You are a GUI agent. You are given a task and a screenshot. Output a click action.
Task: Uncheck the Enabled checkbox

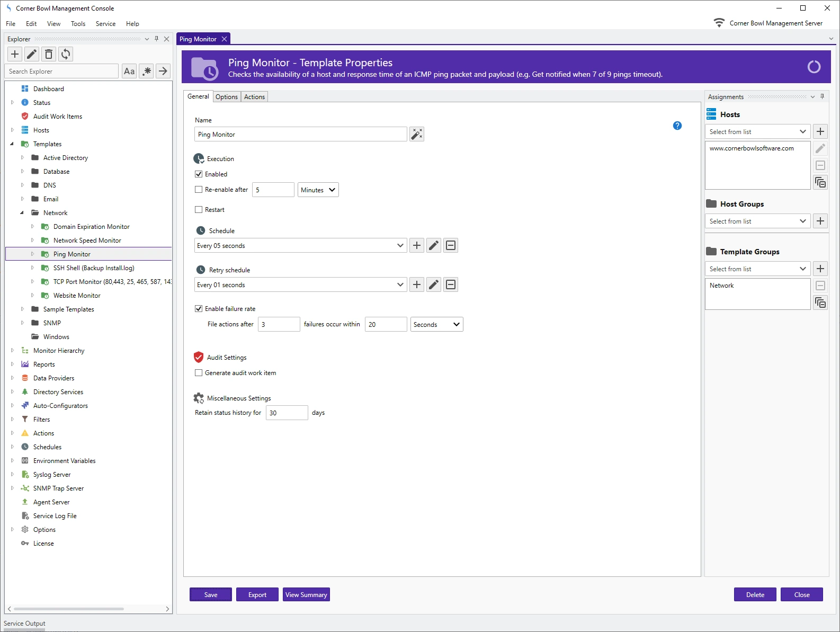[x=199, y=174]
